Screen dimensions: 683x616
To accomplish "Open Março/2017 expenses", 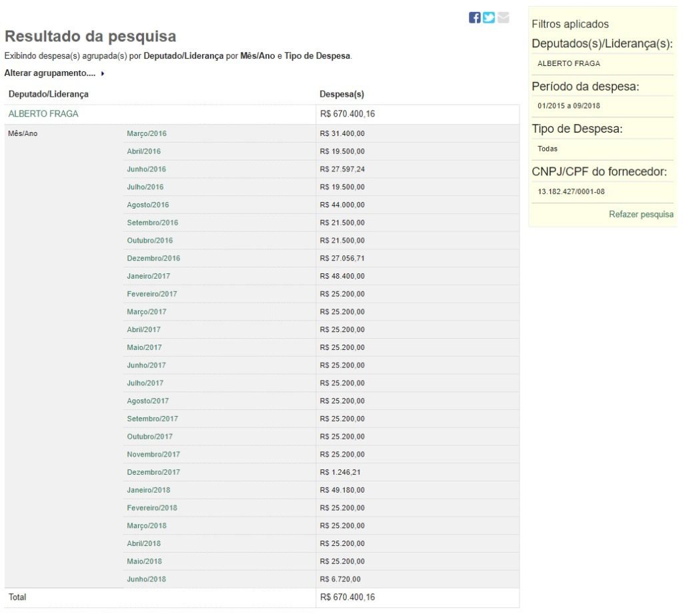I will pyautogui.click(x=146, y=312).
